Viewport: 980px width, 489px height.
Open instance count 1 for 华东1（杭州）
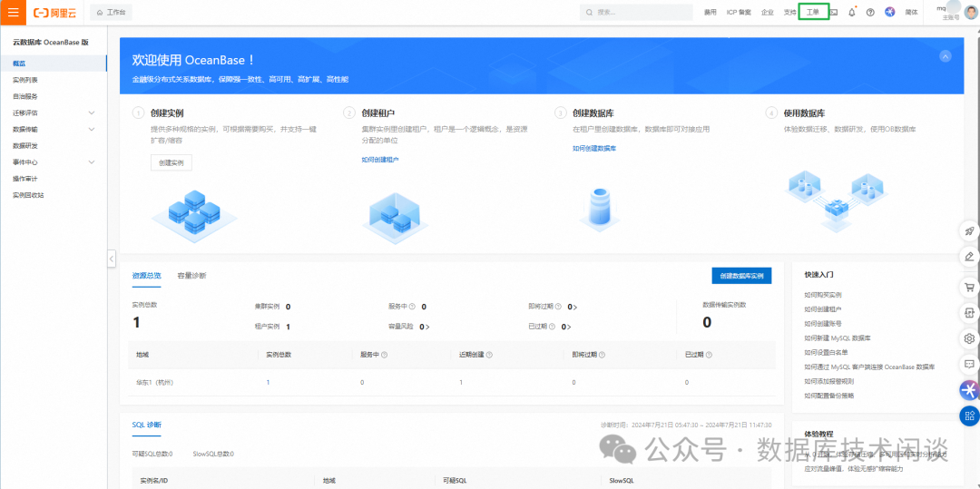click(x=268, y=382)
